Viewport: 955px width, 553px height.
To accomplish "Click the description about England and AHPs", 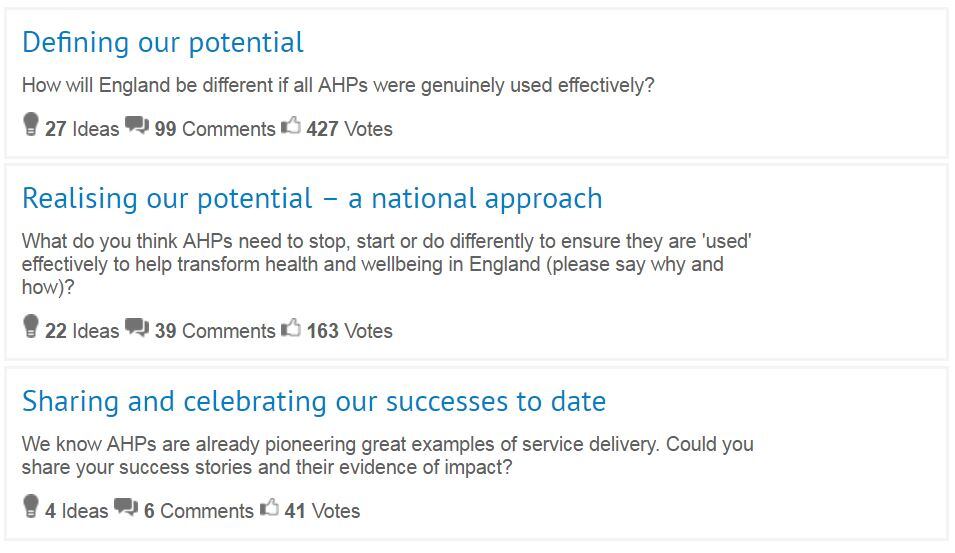I will (x=338, y=85).
